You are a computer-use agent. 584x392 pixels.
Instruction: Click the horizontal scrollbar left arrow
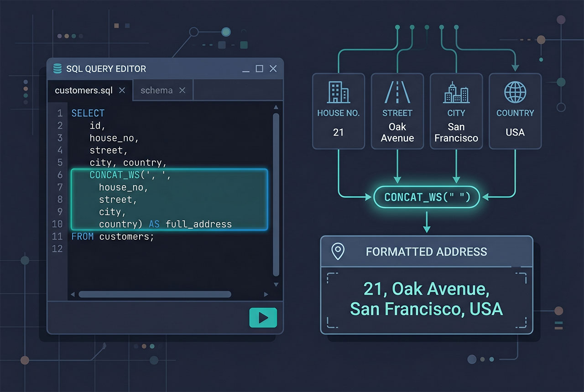72,294
